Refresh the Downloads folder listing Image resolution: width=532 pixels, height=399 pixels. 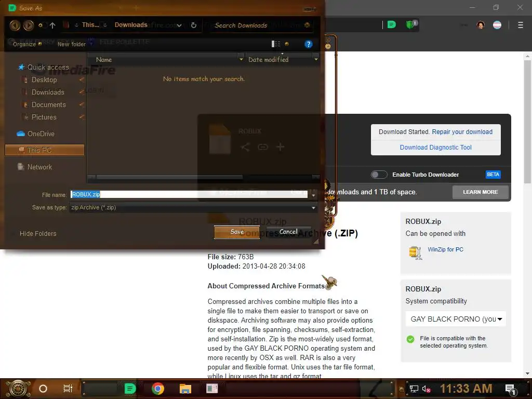pyautogui.click(x=194, y=25)
